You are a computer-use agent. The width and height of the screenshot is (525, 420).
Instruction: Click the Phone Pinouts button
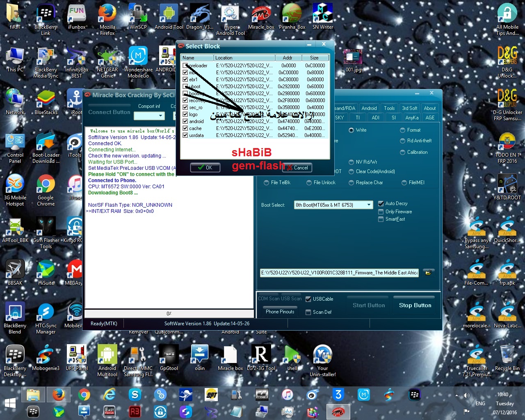click(280, 312)
